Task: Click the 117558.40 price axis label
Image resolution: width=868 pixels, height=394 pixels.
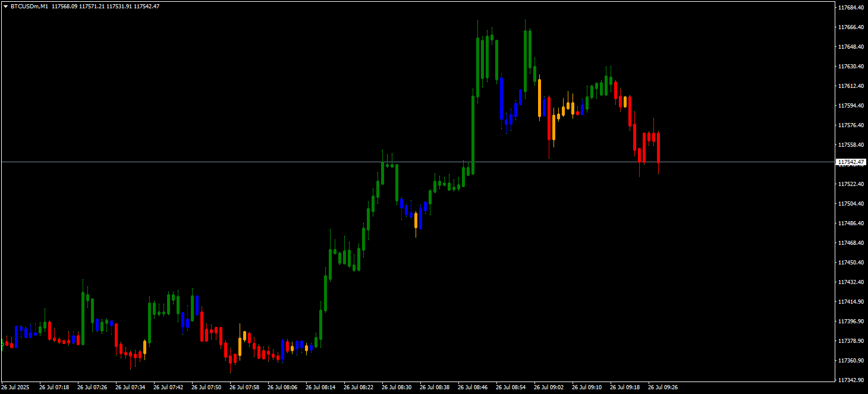Action: click(851, 145)
